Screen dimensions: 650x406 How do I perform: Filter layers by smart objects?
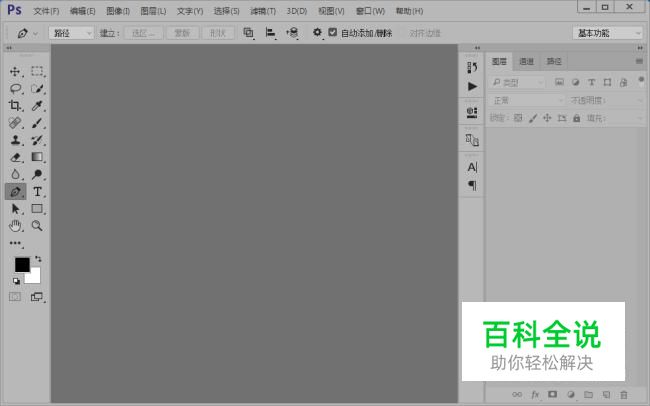(x=623, y=82)
